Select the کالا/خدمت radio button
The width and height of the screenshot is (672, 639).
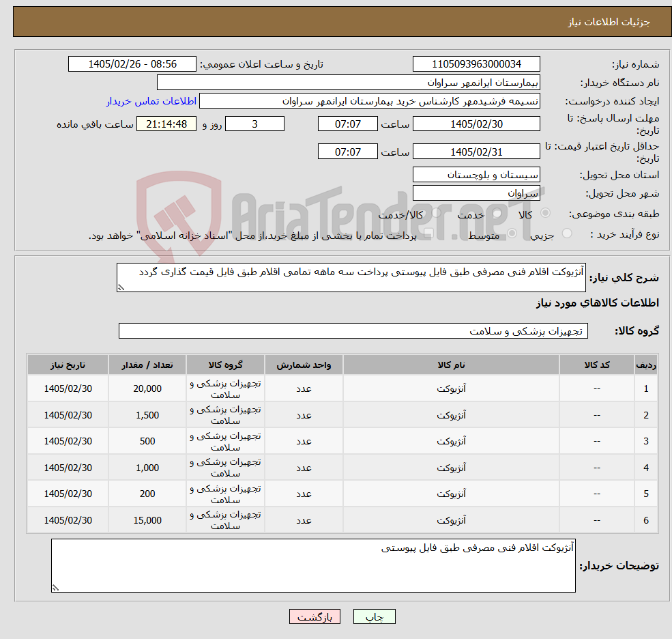pos(436,213)
